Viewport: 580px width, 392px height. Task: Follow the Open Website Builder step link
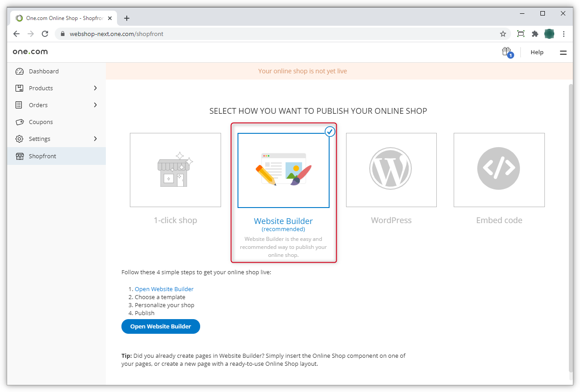pos(164,289)
